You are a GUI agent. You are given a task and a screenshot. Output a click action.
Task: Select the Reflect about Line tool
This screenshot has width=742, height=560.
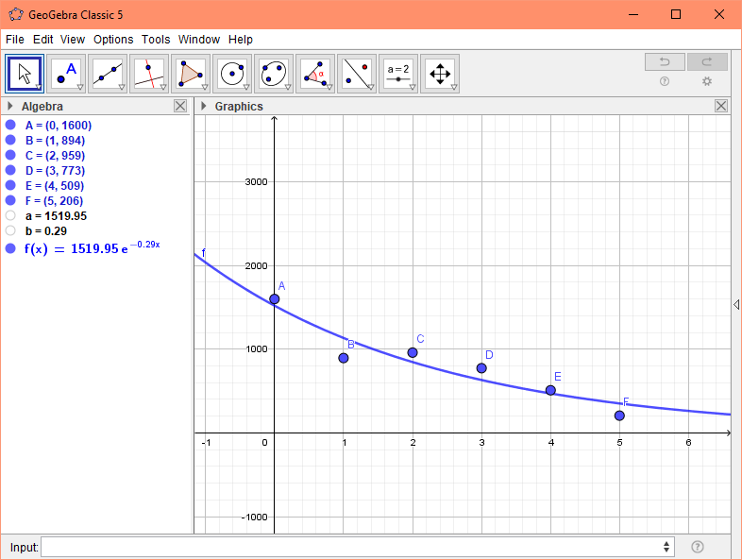coord(357,74)
